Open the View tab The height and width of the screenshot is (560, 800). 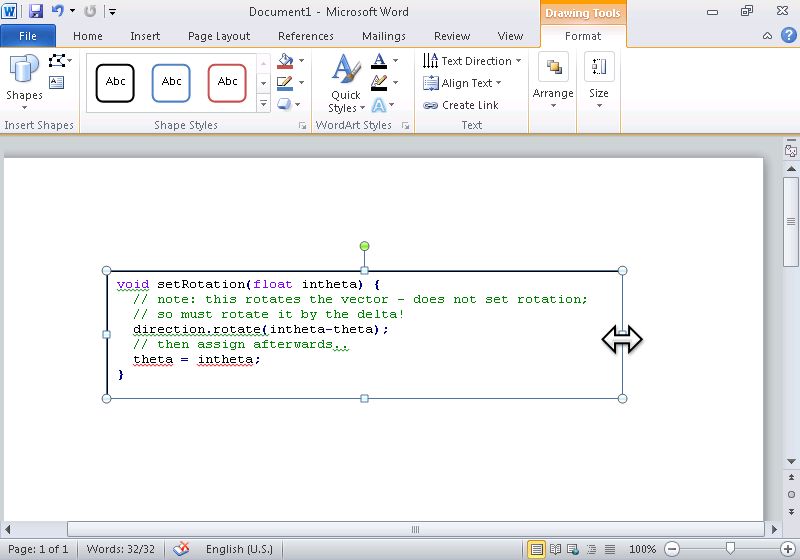510,36
